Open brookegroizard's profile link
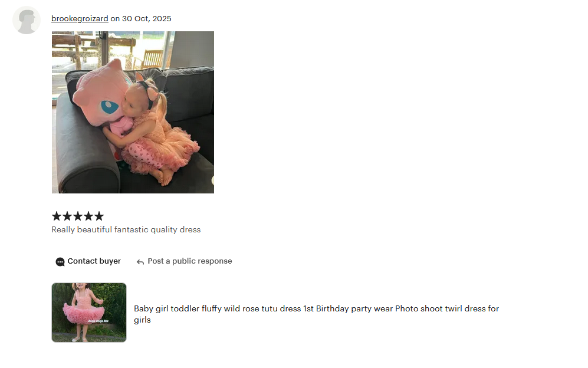The height and width of the screenshot is (368, 588). tap(80, 18)
